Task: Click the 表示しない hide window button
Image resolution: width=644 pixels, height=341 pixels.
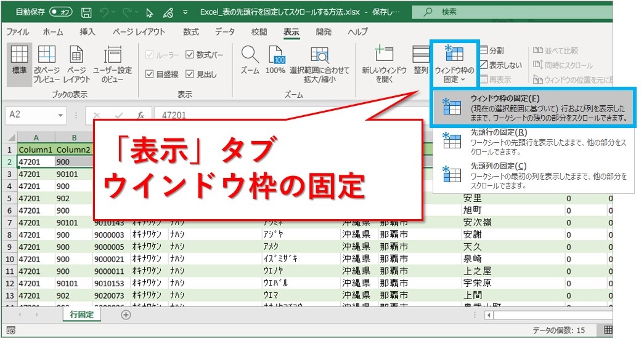Action: pyautogui.click(x=500, y=65)
